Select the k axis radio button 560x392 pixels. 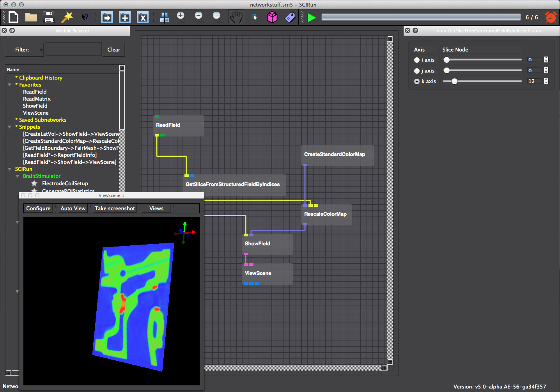click(417, 82)
